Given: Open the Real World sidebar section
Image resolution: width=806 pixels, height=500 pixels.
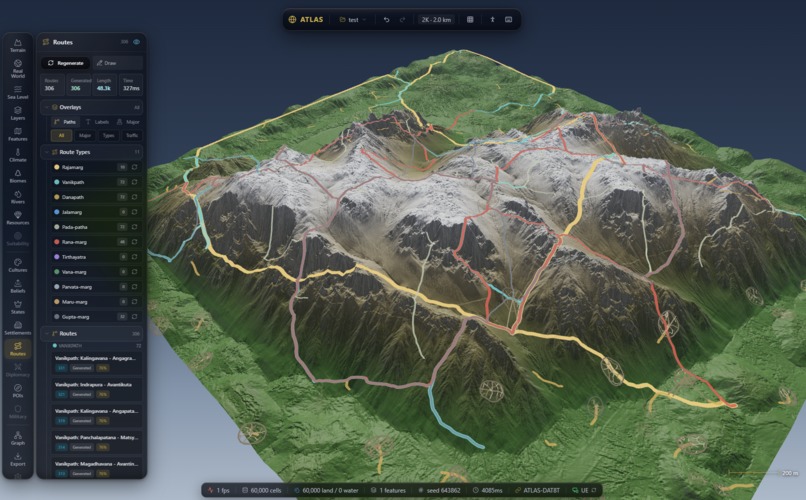Looking at the screenshot, I should click(17, 68).
